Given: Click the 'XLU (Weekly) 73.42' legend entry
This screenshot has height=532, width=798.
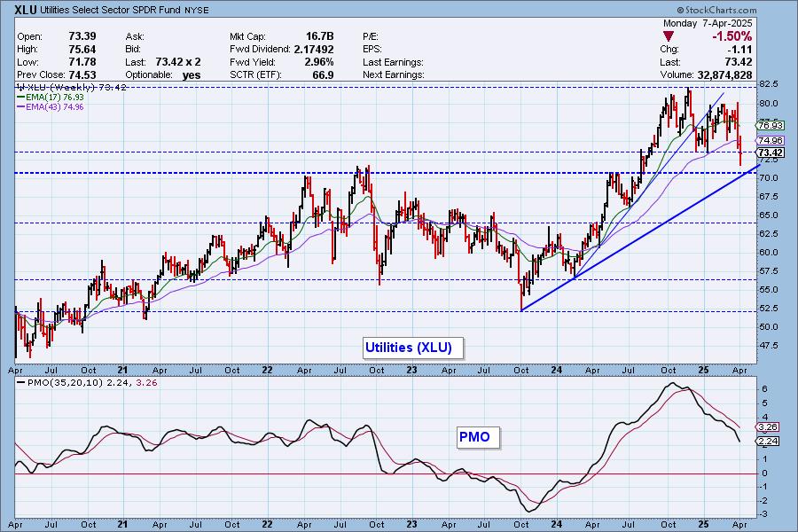Looking at the screenshot, I should pos(72,88).
